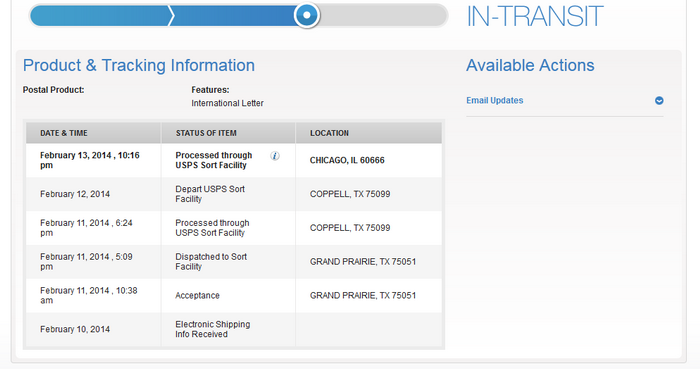700x369 pixels.
Task: Click the IN-TRANSIT status label
Action: tap(535, 17)
